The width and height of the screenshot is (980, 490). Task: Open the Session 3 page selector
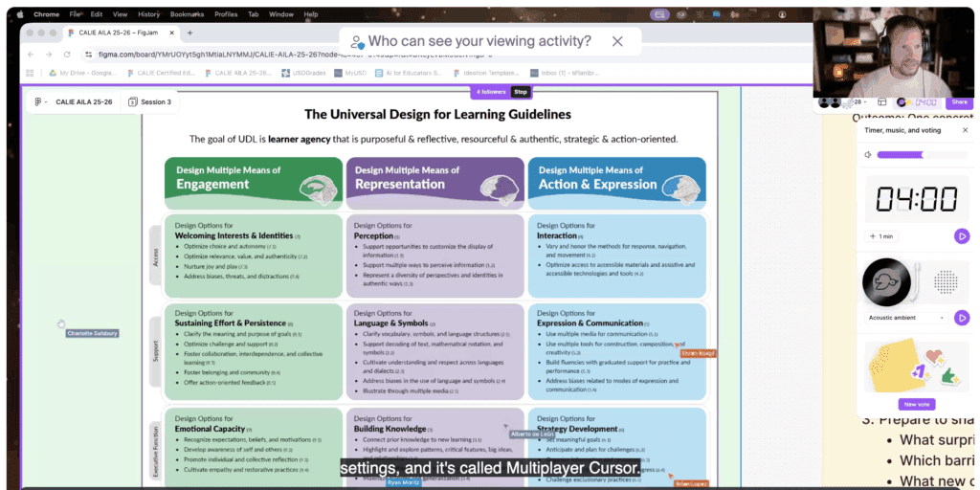coord(149,101)
